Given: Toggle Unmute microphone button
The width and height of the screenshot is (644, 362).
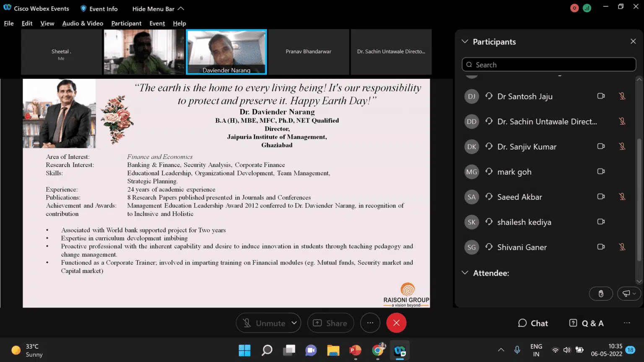Looking at the screenshot, I should pos(263,323).
